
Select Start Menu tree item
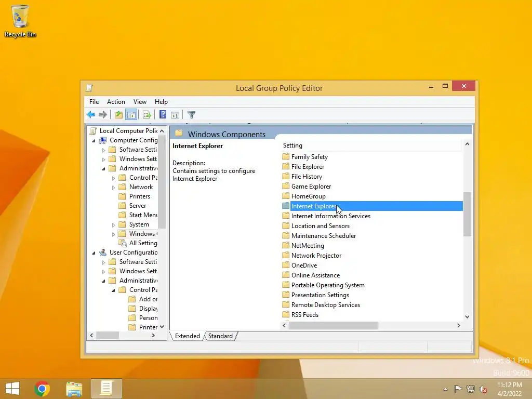[x=143, y=215]
